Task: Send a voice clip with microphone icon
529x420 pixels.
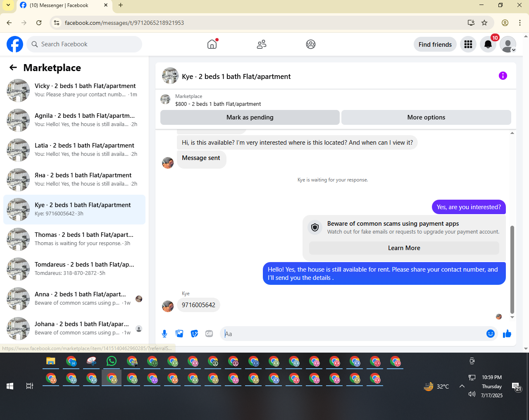Action: point(164,334)
